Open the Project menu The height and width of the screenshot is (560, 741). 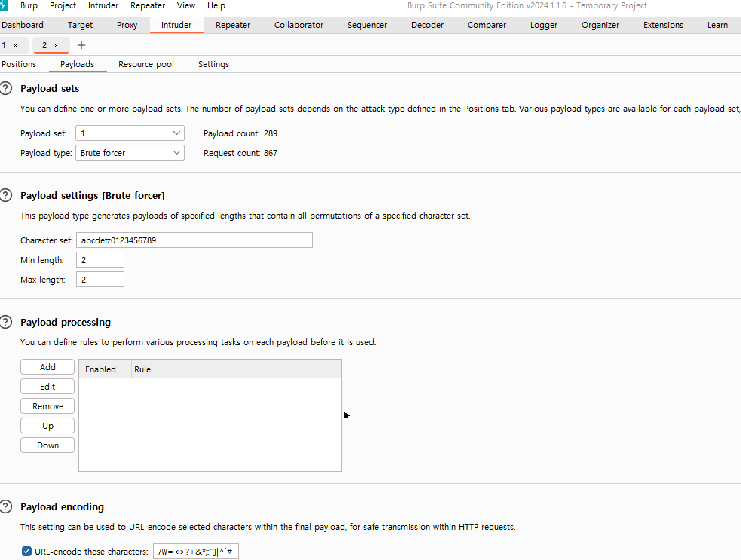pyautogui.click(x=63, y=6)
